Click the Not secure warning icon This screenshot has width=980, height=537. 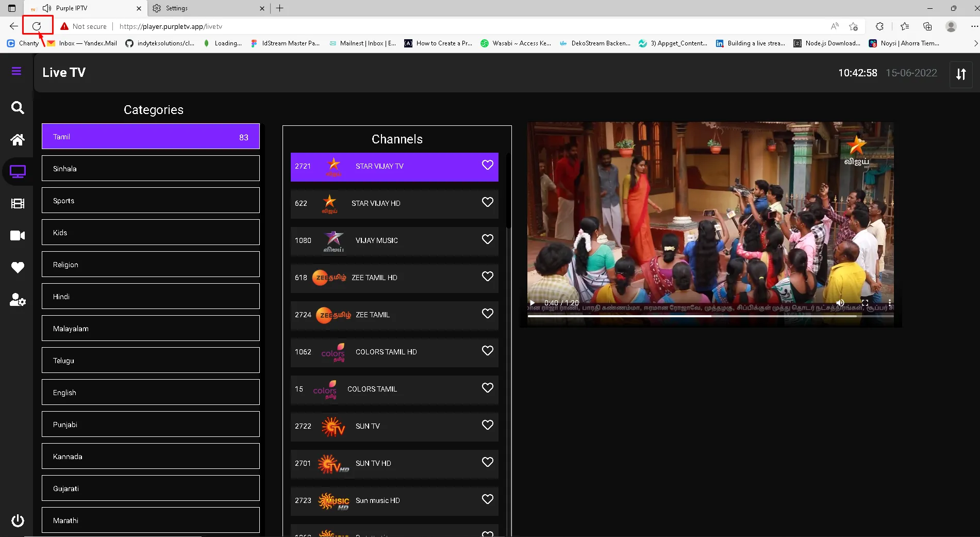[x=64, y=26]
